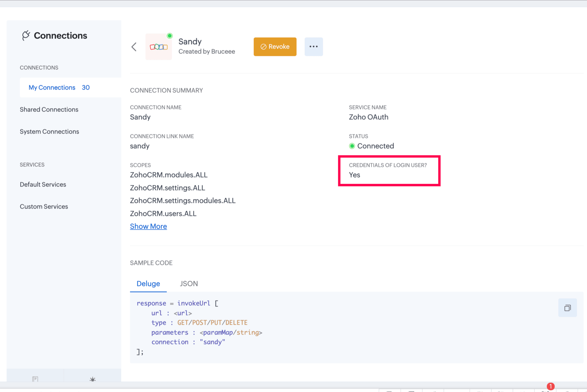Screen dimensions: 587x392
Task: Click the back arrow beside Sandy
Action: tap(134, 47)
